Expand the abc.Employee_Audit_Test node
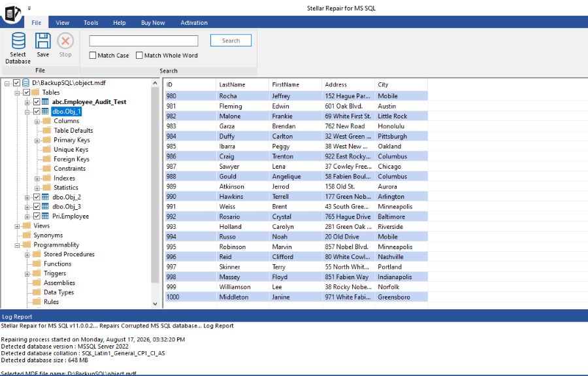Viewport: 588px width, 376px height. coord(27,103)
